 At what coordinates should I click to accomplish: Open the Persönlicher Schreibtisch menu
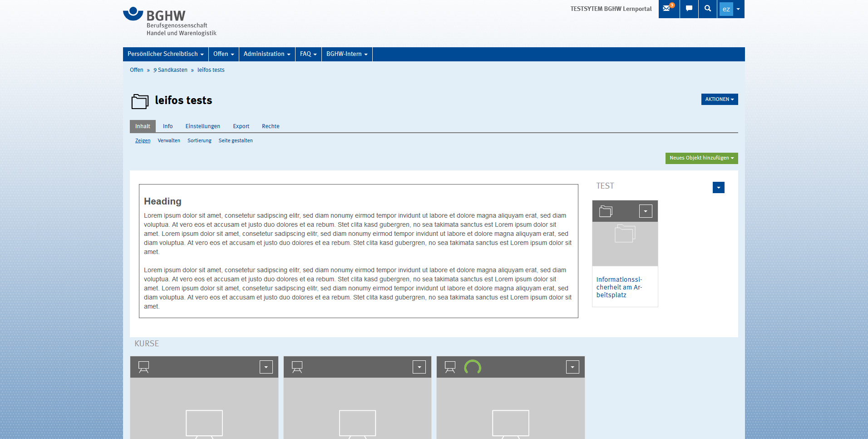(x=165, y=54)
